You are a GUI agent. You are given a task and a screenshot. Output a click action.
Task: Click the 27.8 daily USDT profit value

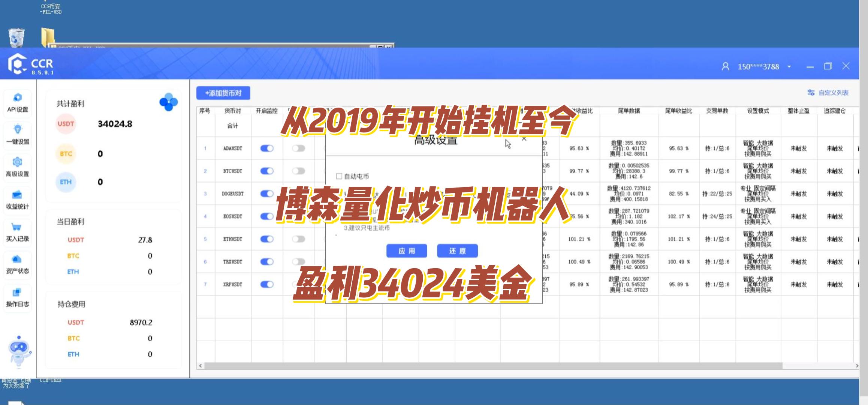(145, 240)
